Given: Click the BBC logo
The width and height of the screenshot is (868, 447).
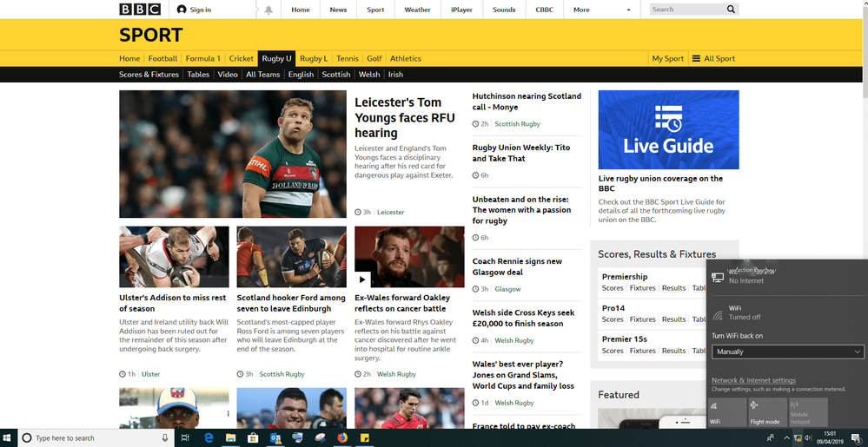Looking at the screenshot, I should 139,10.
